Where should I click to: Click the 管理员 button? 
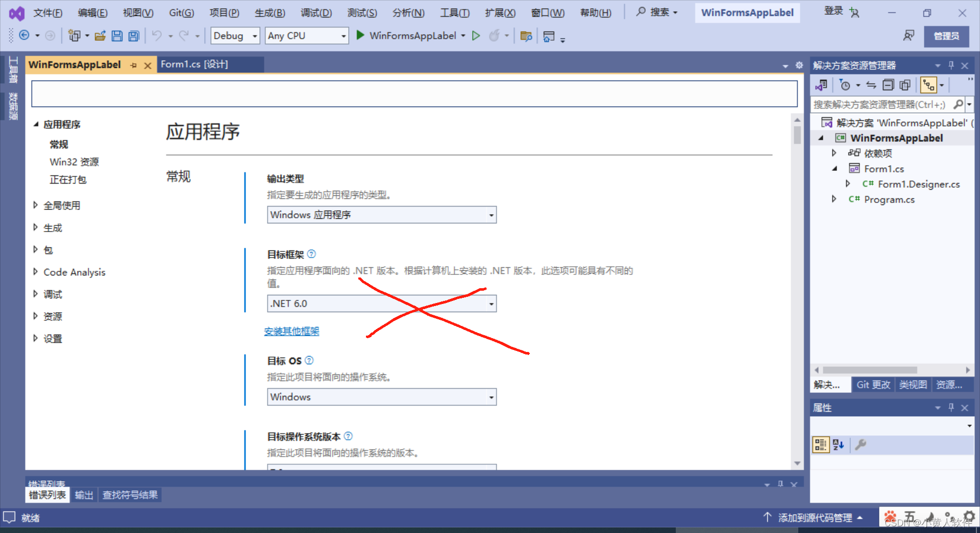[946, 36]
